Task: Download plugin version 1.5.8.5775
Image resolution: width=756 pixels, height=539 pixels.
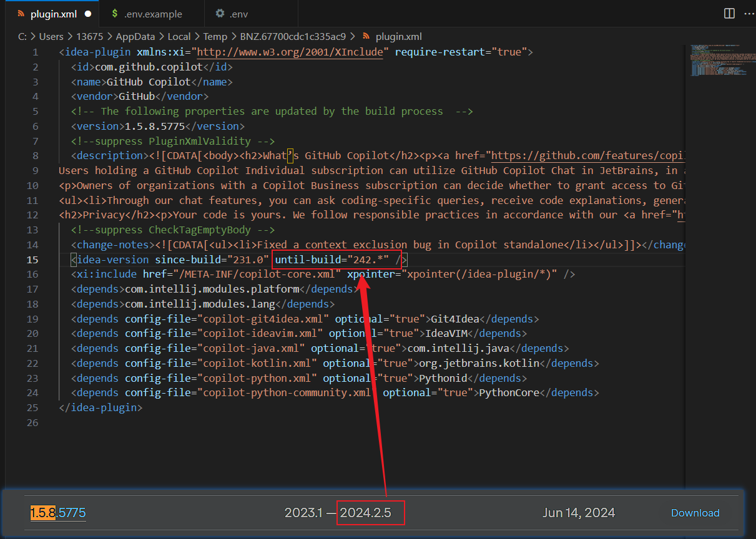Action: (x=695, y=513)
